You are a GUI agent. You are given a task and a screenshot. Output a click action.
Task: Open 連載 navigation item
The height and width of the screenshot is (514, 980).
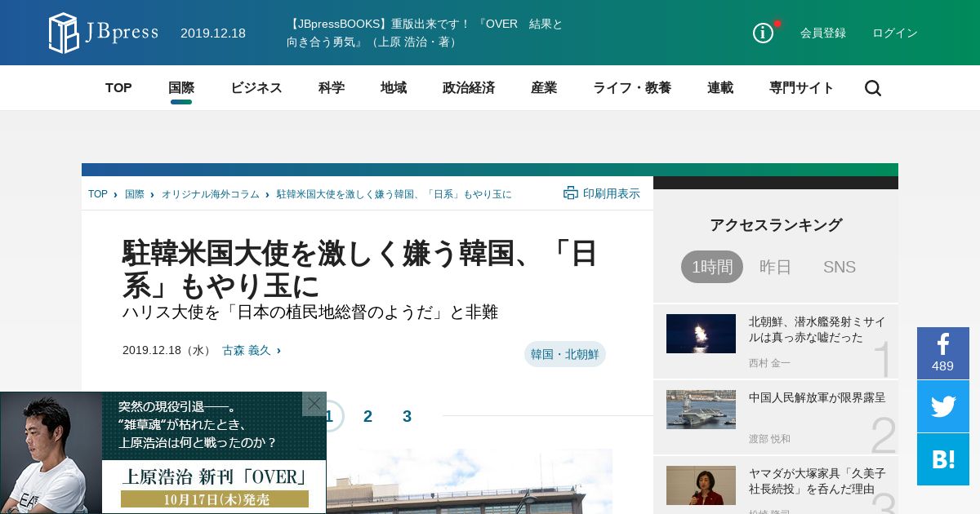(x=720, y=88)
